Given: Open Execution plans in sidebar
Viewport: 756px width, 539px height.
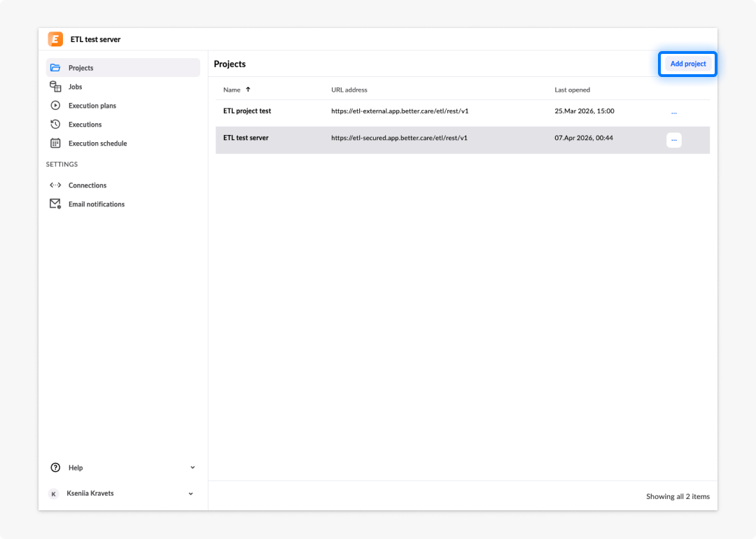Looking at the screenshot, I should point(123,105).
